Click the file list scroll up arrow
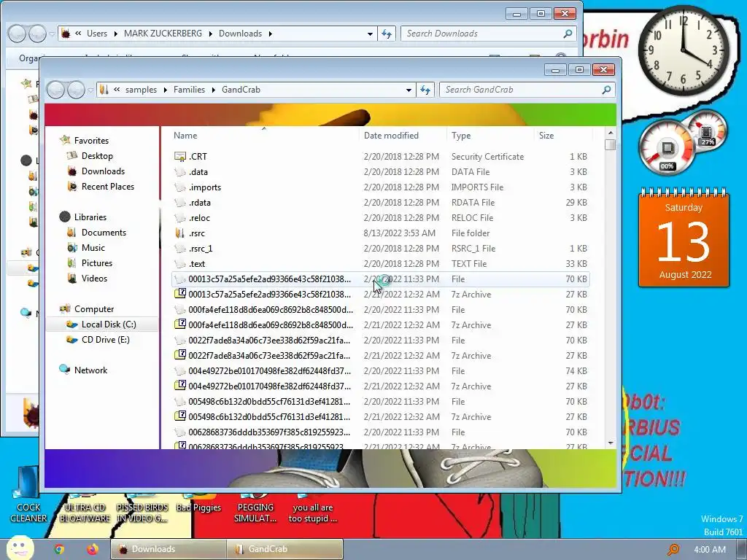The height and width of the screenshot is (560, 747). tap(611, 133)
